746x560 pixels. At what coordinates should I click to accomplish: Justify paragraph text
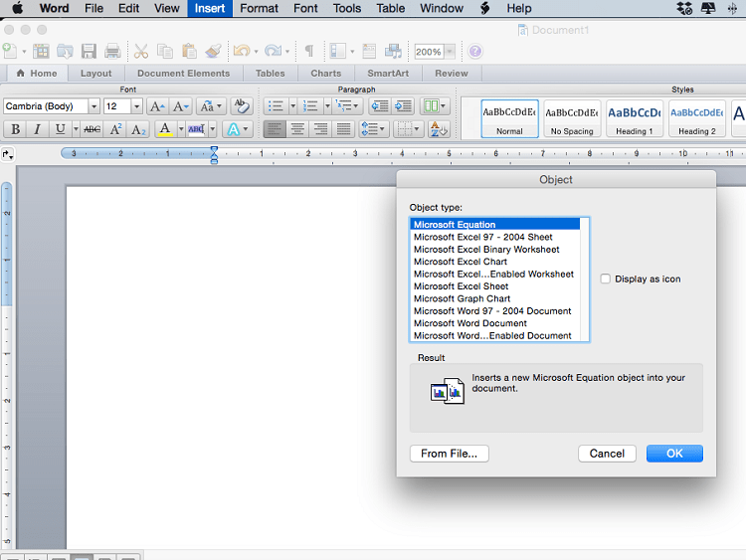click(343, 129)
